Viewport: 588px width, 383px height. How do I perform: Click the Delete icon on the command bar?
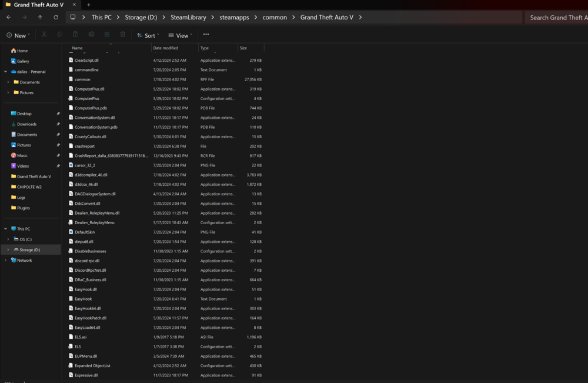[123, 35]
